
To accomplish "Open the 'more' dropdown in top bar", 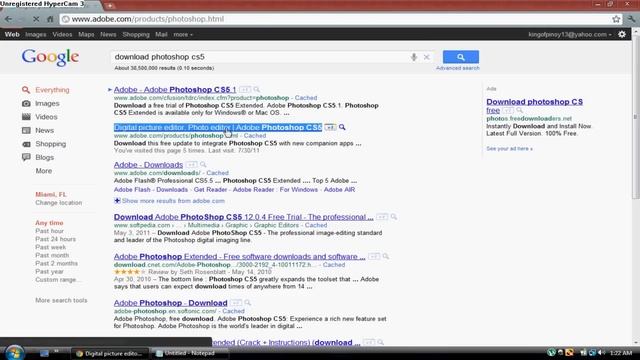I will [183, 34].
